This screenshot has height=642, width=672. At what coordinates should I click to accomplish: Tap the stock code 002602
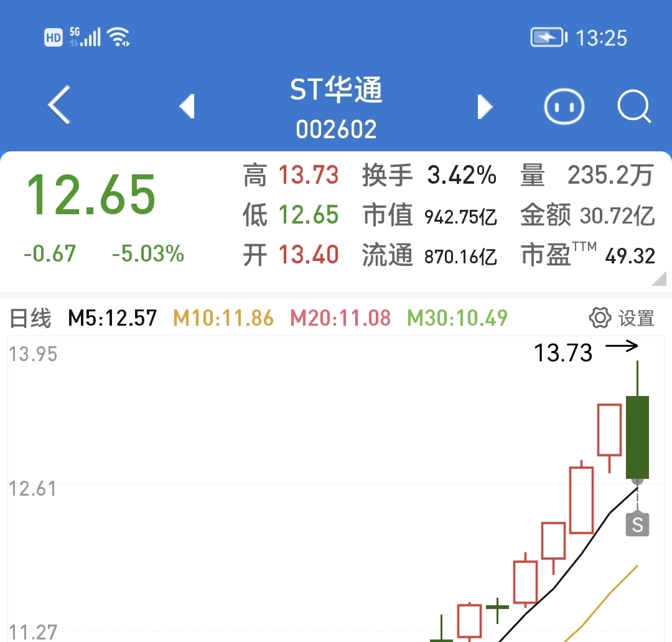click(x=336, y=129)
